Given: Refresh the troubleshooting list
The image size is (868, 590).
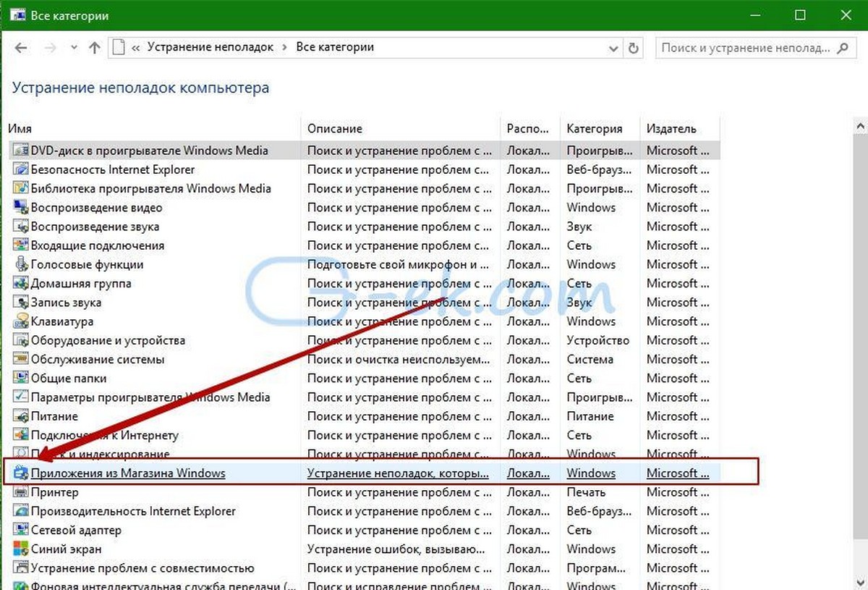Looking at the screenshot, I should click(634, 48).
